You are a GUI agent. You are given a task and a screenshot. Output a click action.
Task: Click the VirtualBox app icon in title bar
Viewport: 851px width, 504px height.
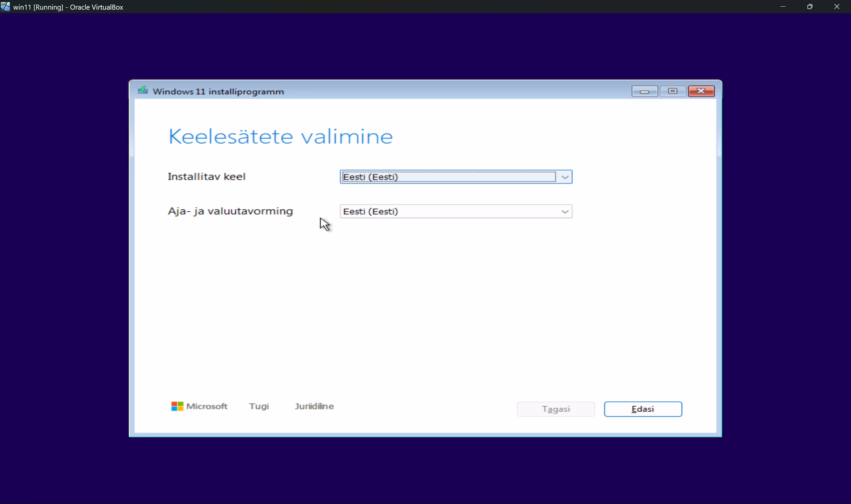5,6
